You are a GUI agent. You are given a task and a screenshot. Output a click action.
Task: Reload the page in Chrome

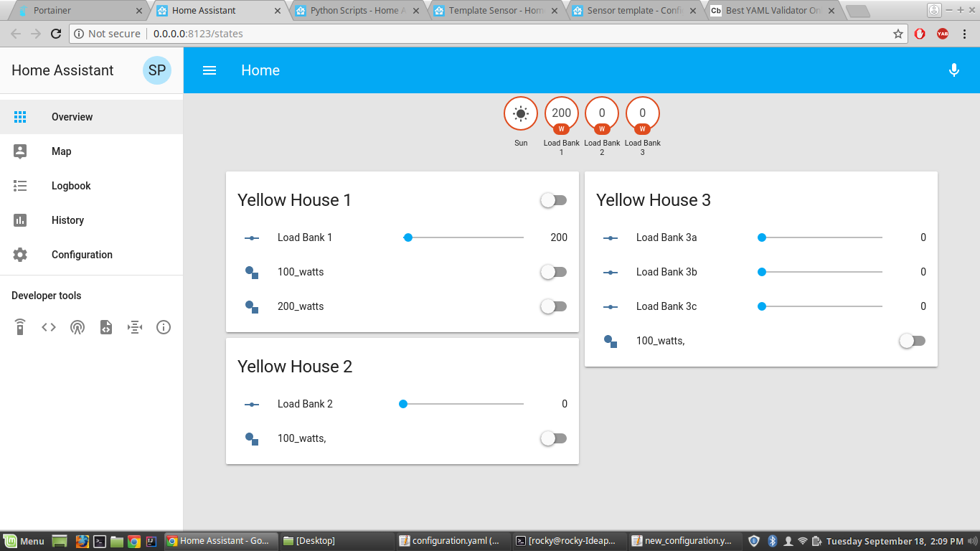(x=56, y=34)
